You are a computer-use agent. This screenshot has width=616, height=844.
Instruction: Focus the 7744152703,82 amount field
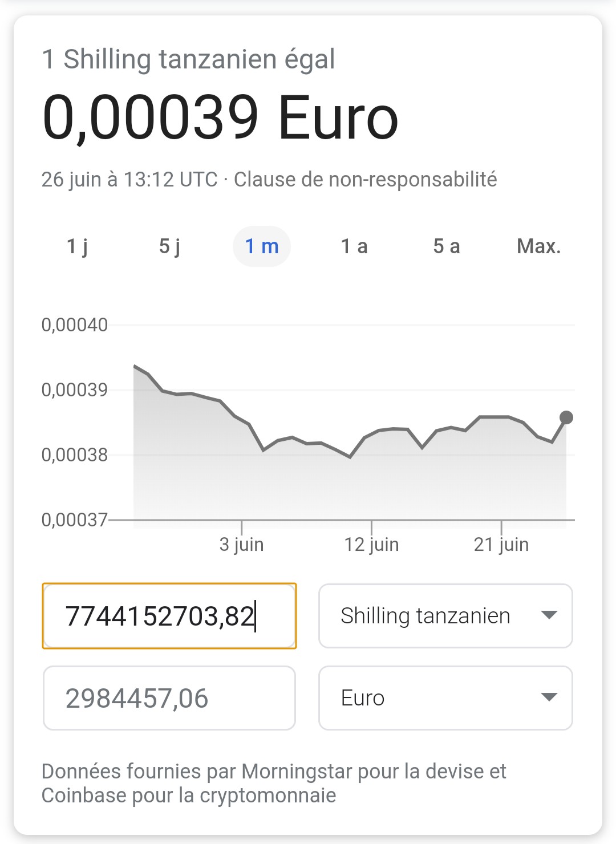pos(169,616)
